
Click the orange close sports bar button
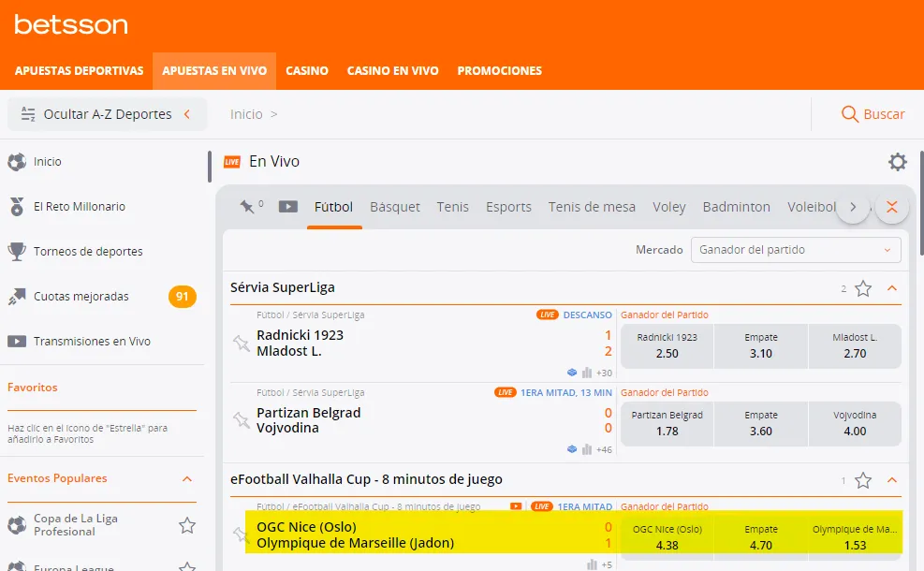point(892,207)
